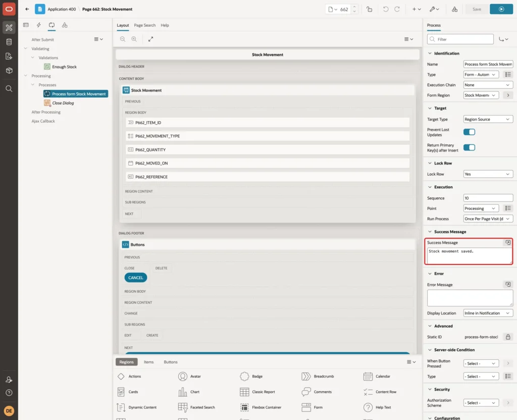The image size is (517, 420).
Task: Select Process form Stock Movement node
Action: pyautogui.click(x=76, y=94)
